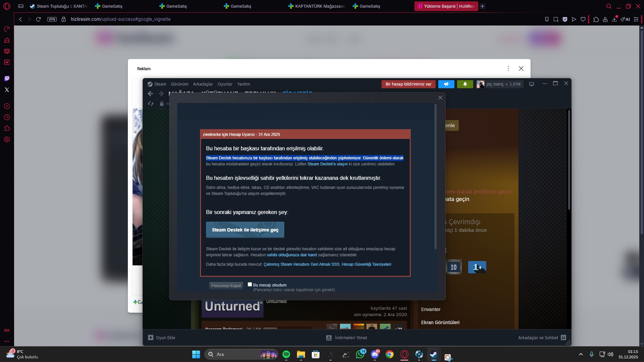The image size is (644, 362).
Task: Take a snapshot with the toolbar capture icon
Action: 556,19
